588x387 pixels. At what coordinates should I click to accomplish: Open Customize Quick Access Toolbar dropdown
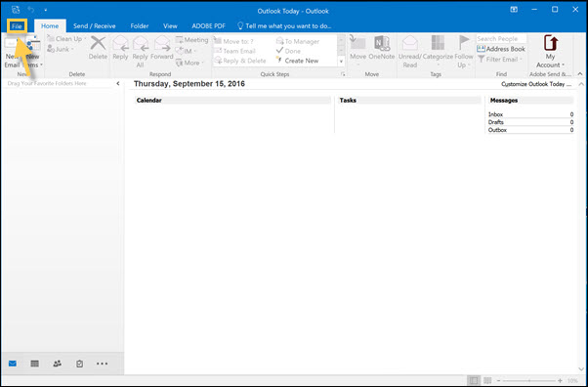pyautogui.click(x=45, y=10)
